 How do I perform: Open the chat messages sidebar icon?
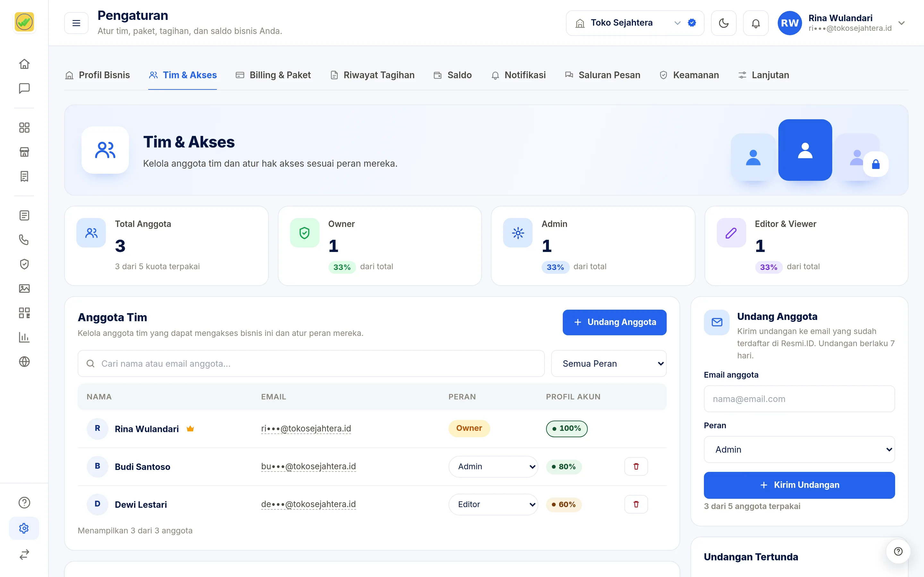[x=24, y=88]
